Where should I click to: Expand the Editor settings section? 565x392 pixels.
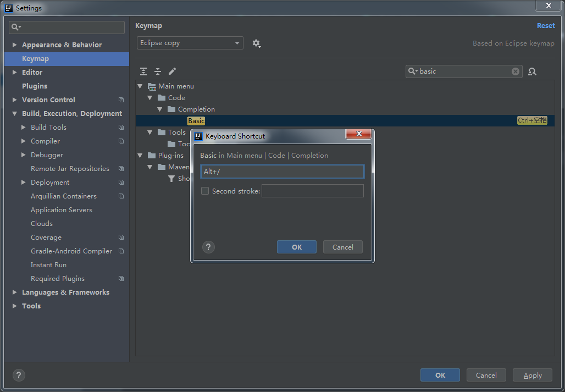click(15, 73)
